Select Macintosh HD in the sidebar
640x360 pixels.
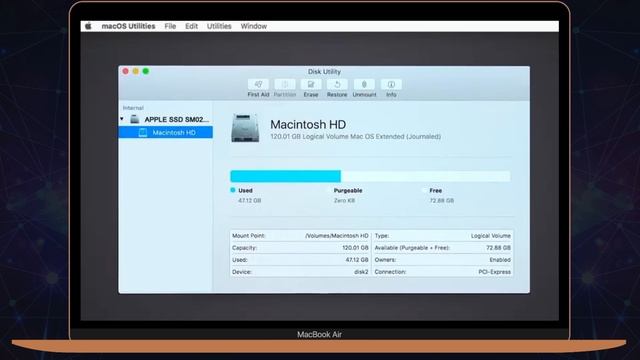166,132
